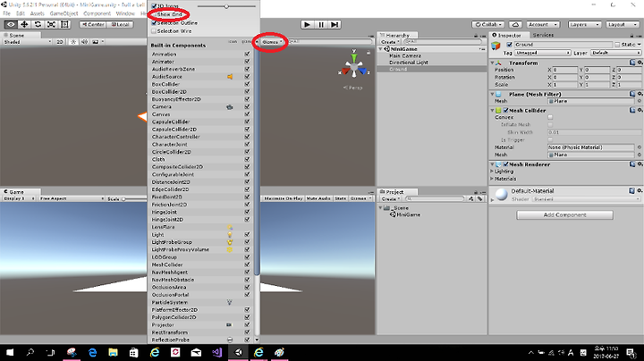Viewport: 644px width, 361px height.
Task: Open Visual Studio from the taskbar
Action: point(217,352)
